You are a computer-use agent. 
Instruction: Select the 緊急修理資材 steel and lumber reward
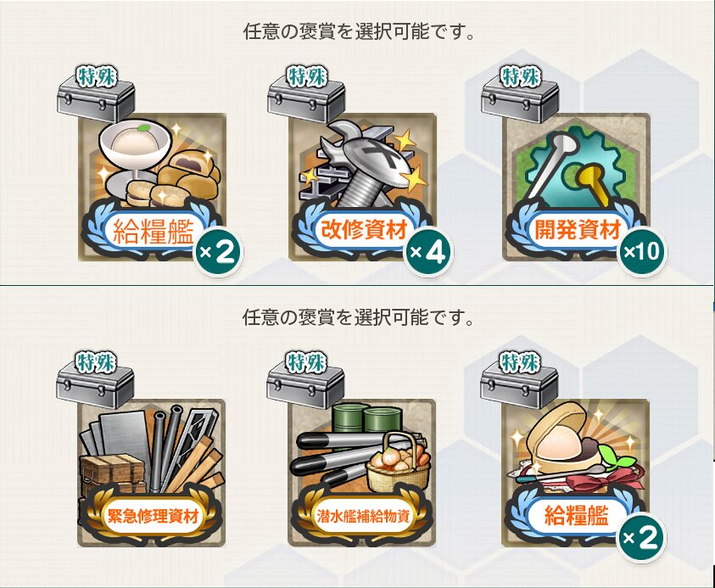coord(151,473)
